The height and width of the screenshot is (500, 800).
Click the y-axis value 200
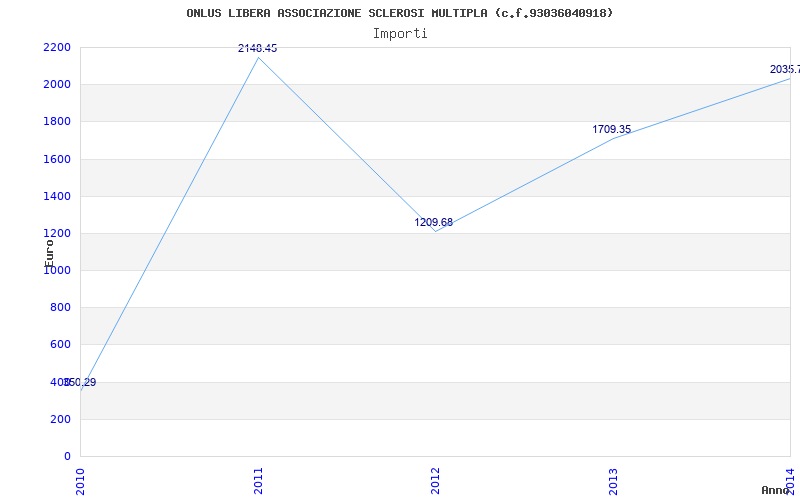[x=60, y=419]
